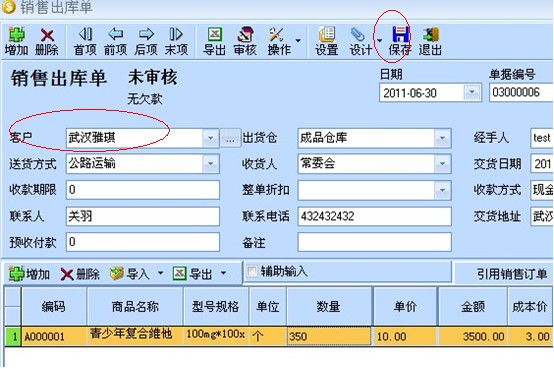Click the customer lookup ellipsis button

coord(230,138)
